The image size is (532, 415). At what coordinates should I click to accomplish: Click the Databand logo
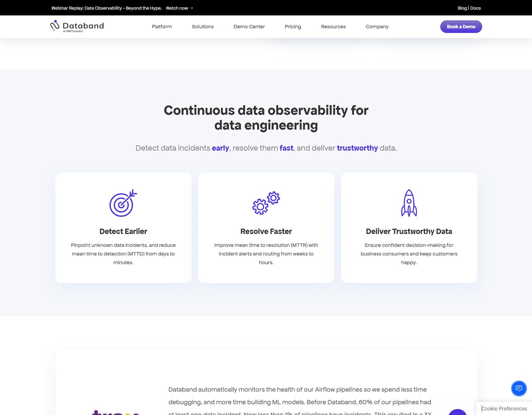tap(77, 27)
